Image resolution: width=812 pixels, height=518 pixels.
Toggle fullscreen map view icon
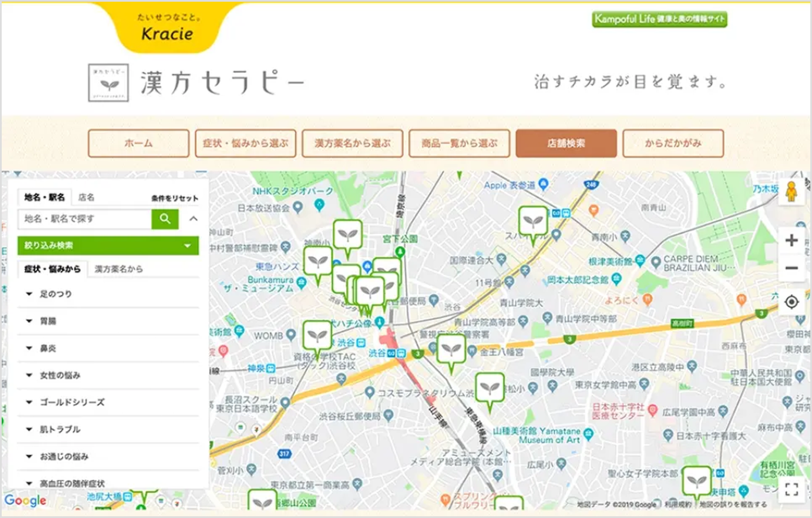click(x=791, y=489)
